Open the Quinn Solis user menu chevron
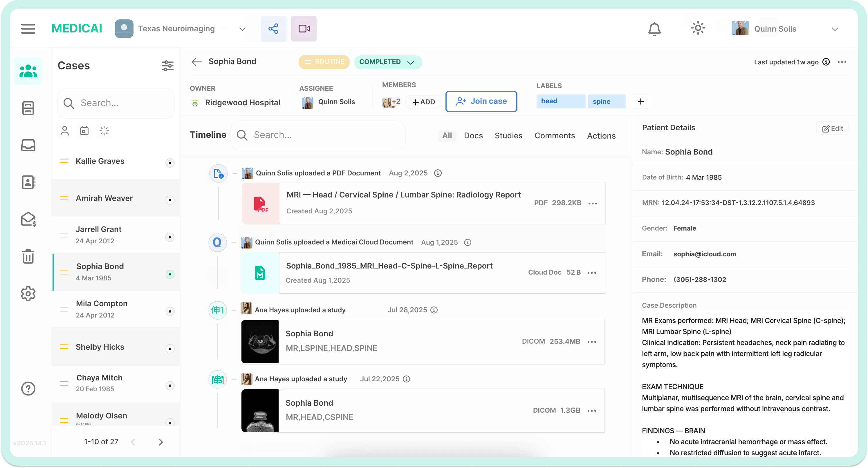The width and height of the screenshot is (868, 468). [834, 29]
